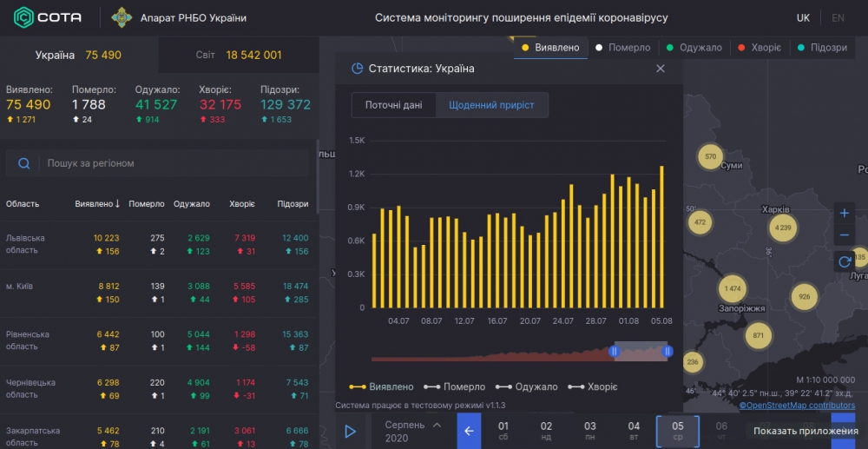Sort table by Виявлено column arrow

coord(117,204)
